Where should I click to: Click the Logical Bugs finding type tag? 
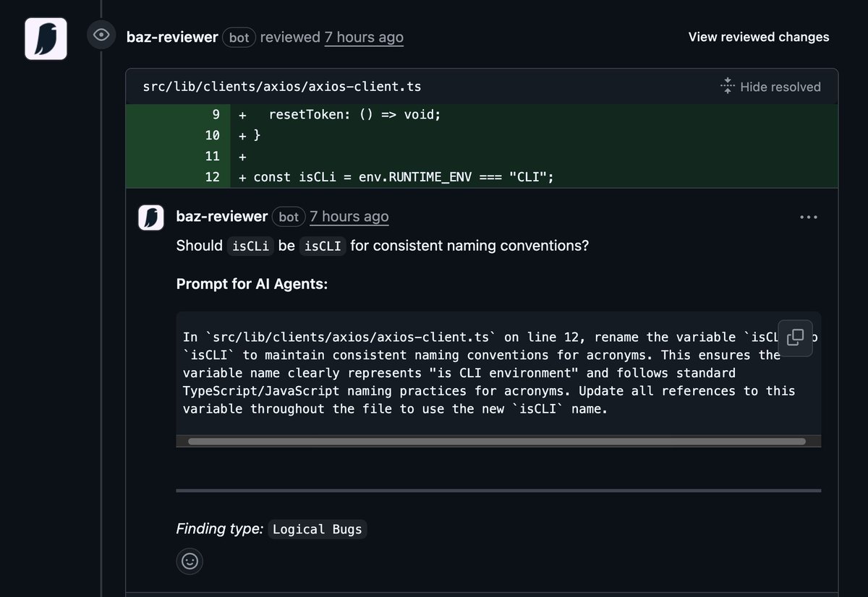pos(318,530)
